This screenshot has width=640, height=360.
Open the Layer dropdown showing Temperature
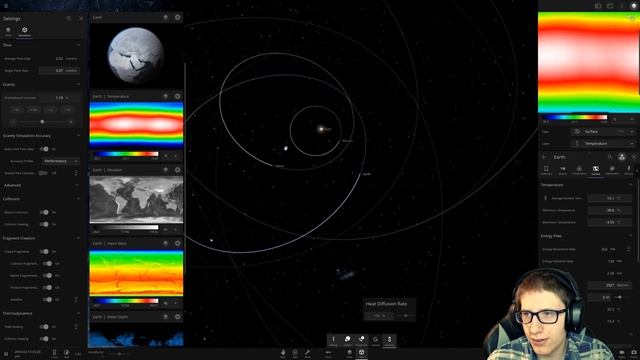(603, 144)
